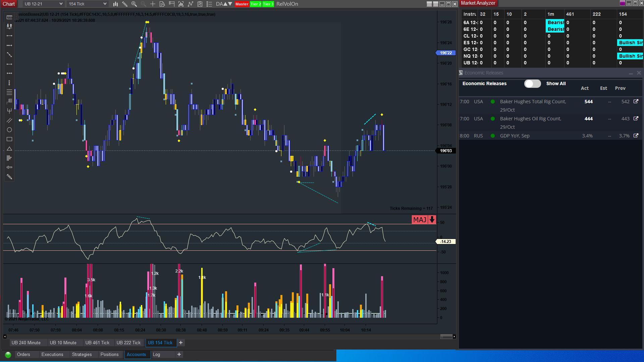Select the Andrews pitchfork tool
The height and width of the screenshot is (362, 644).
[x=9, y=111]
